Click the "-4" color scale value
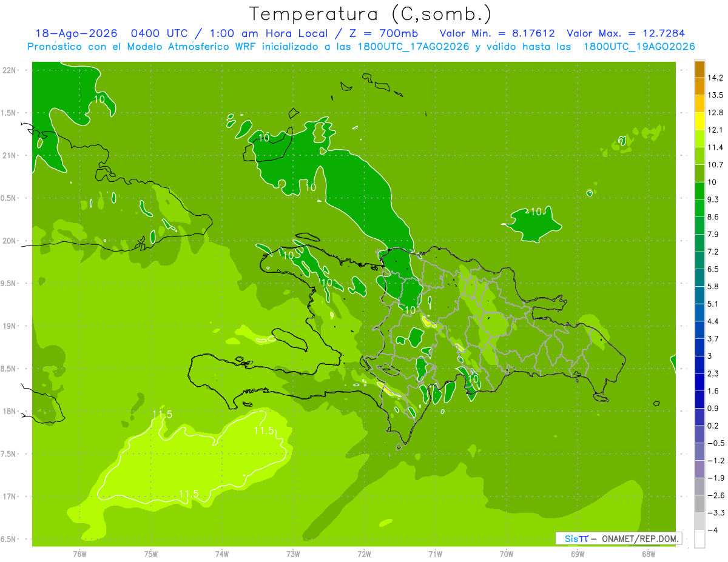The image size is (728, 562). pos(713,530)
